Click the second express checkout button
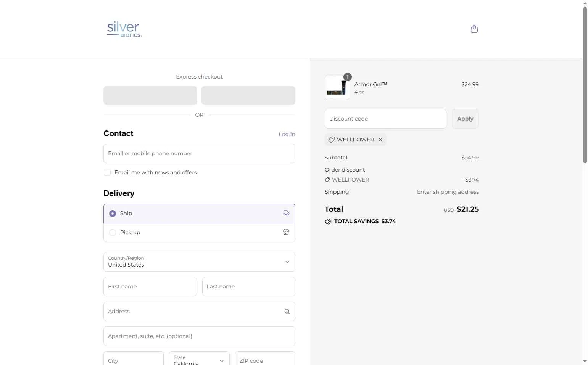The height and width of the screenshot is (365, 588). 248,95
